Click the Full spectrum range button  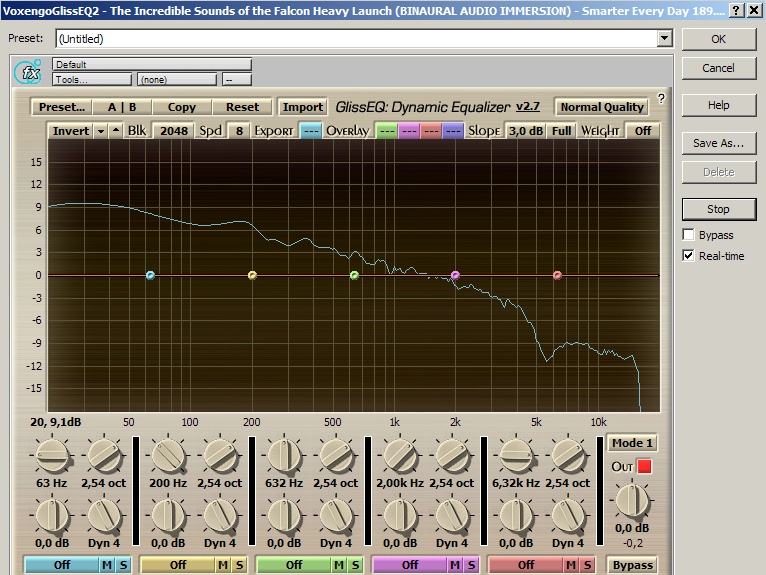click(561, 131)
